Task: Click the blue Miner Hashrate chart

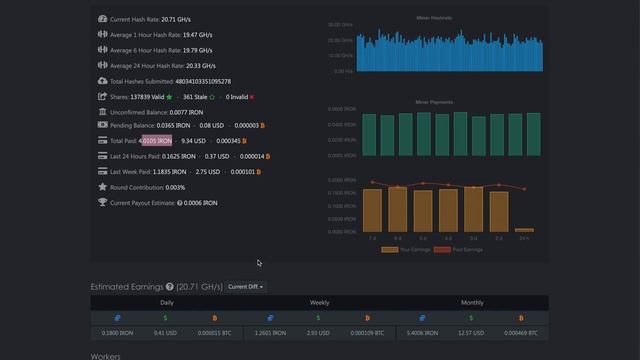Action: click(450, 51)
